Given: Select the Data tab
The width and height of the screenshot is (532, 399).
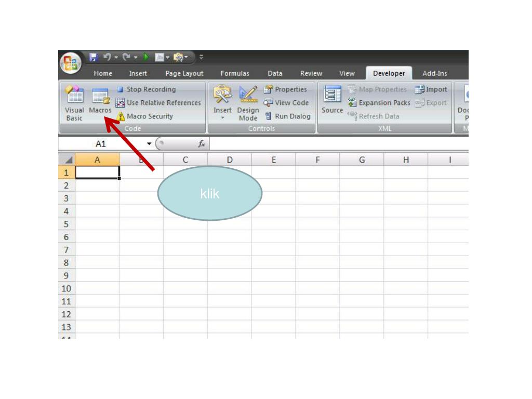Looking at the screenshot, I should (x=275, y=73).
